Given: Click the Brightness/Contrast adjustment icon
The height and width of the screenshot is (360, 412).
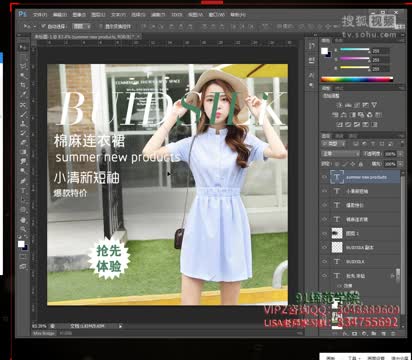Looking at the screenshot, I should point(339,105).
